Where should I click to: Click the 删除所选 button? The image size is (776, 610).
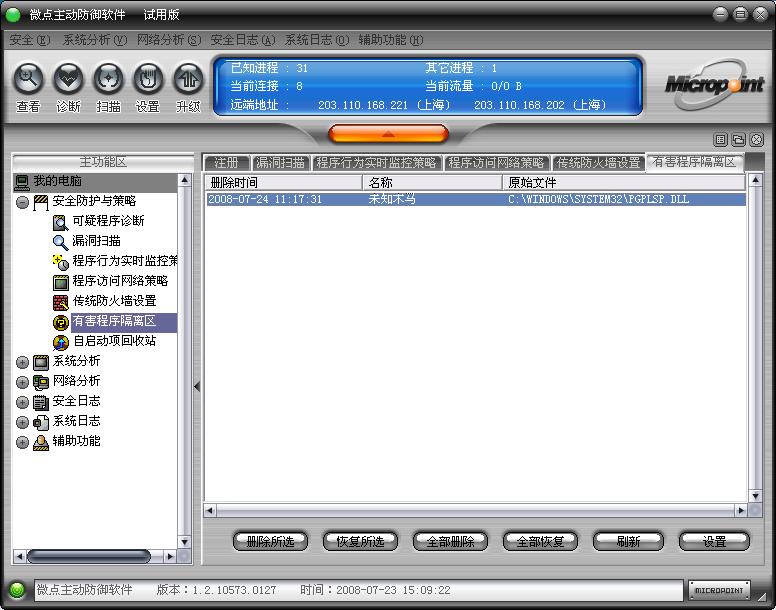[x=270, y=541]
